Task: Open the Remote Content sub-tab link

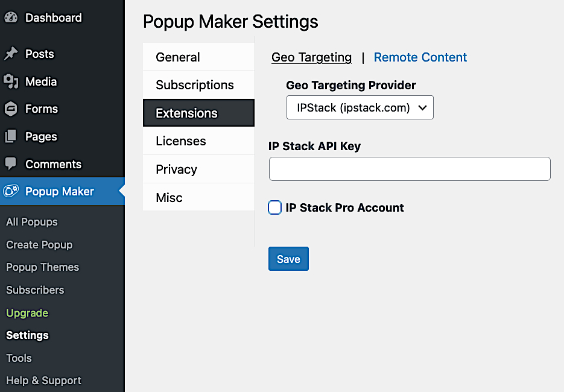Action: point(420,57)
